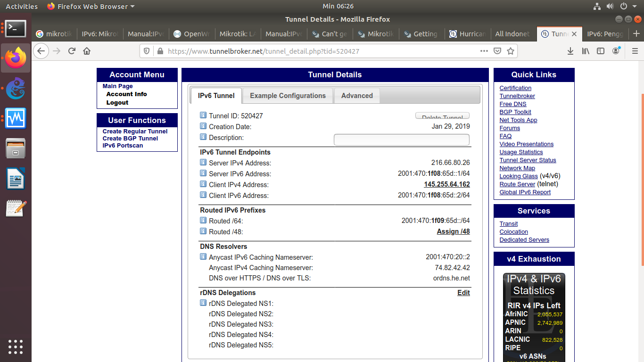Switch to Example Configurations tab

pos(288,96)
